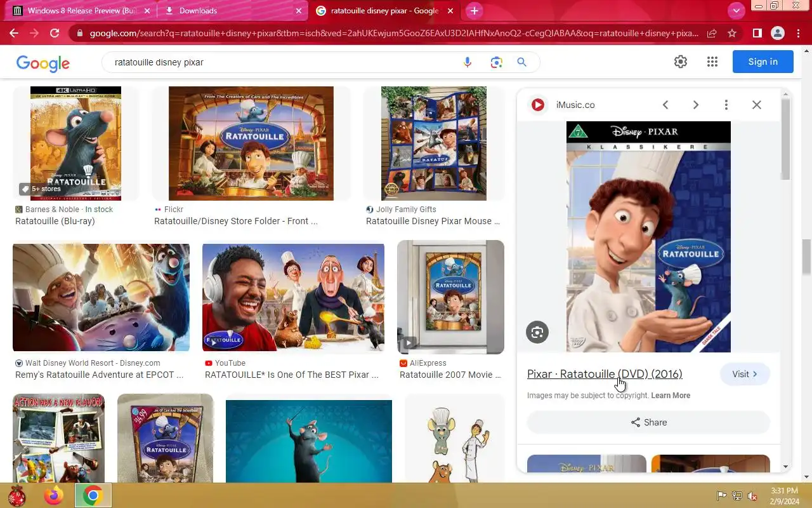812x508 pixels.
Task: Go to Google home via logo
Action: (43, 63)
